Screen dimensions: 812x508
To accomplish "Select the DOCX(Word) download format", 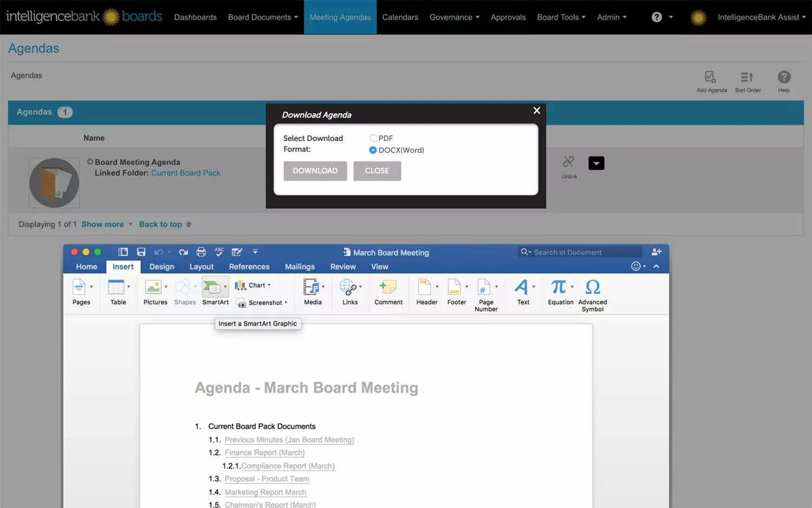I will pyautogui.click(x=373, y=150).
